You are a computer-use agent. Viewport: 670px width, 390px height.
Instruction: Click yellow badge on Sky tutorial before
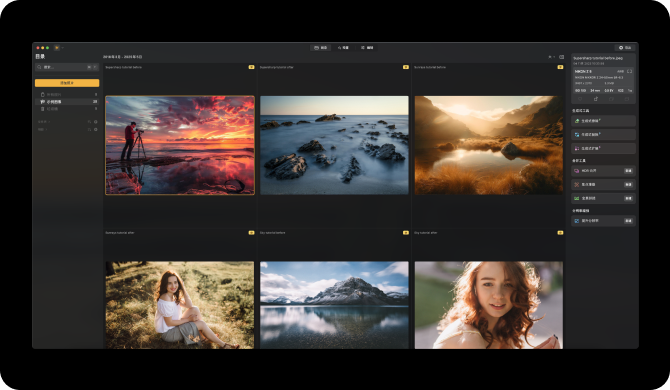[406, 233]
